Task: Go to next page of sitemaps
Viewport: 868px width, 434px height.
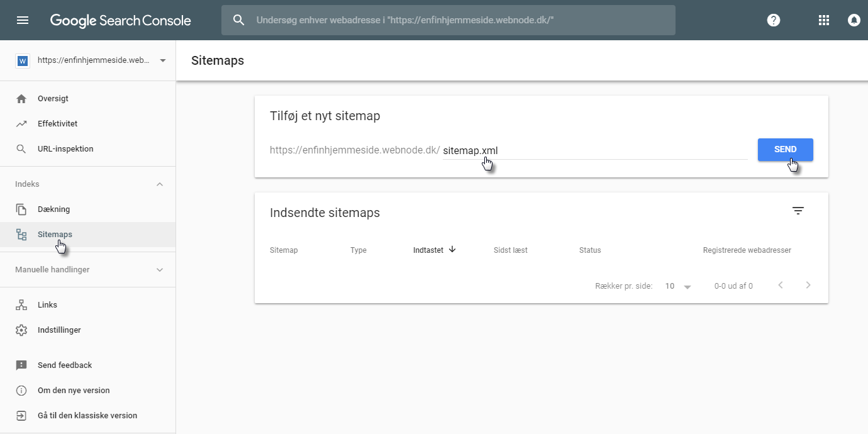Action: pos(808,286)
